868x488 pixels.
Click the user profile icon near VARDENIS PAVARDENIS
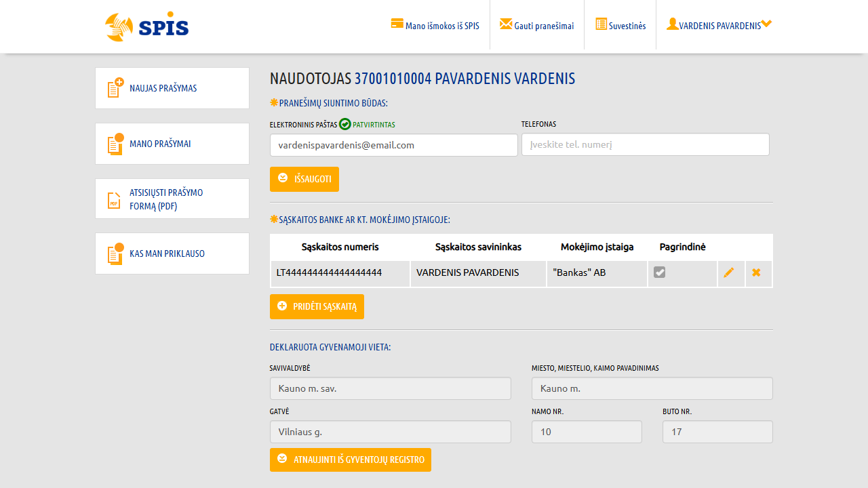click(x=672, y=24)
